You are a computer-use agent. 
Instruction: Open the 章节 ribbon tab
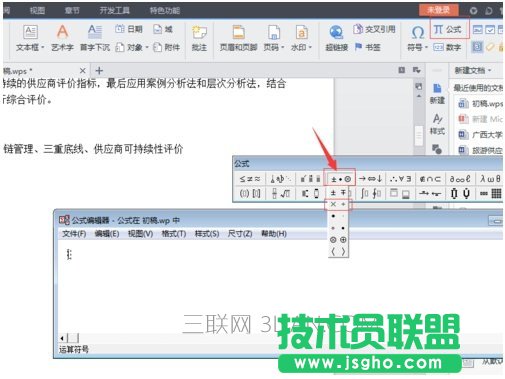(72, 11)
